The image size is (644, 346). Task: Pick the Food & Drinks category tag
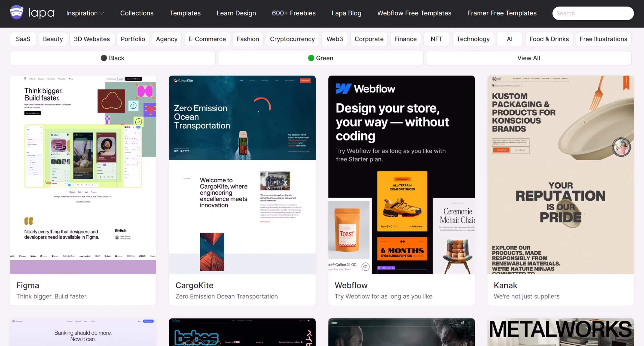pos(549,39)
